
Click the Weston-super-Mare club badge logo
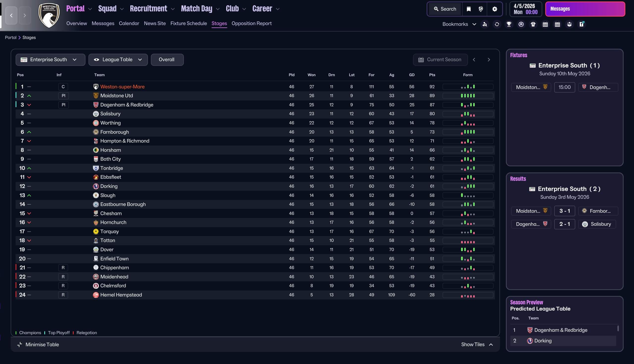point(49,16)
